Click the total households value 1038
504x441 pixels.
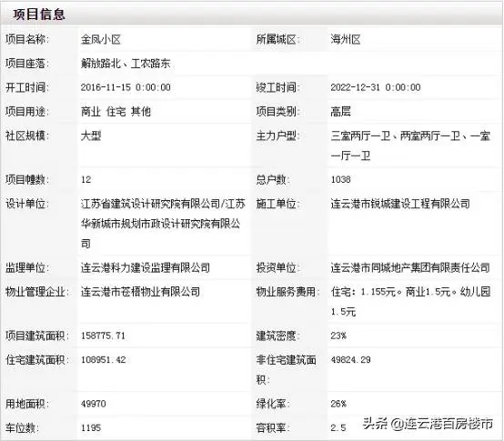coord(341,179)
